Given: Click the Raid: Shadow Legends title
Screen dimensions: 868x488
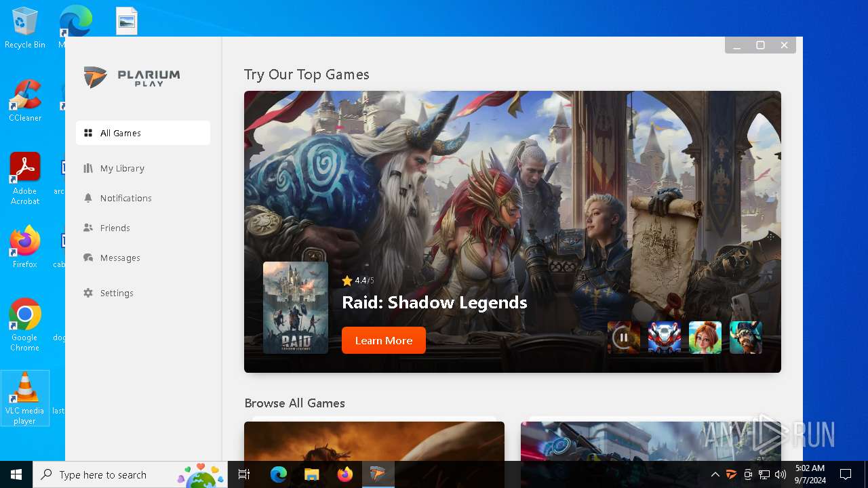Looking at the screenshot, I should click(x=435, y=302).
